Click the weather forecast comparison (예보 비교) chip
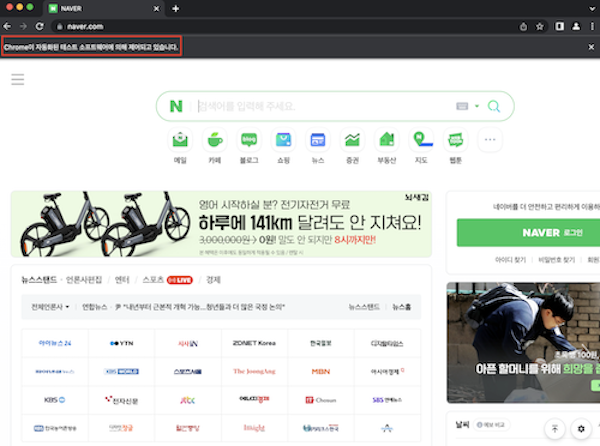600x446 pixels. [x=491, y=425]
